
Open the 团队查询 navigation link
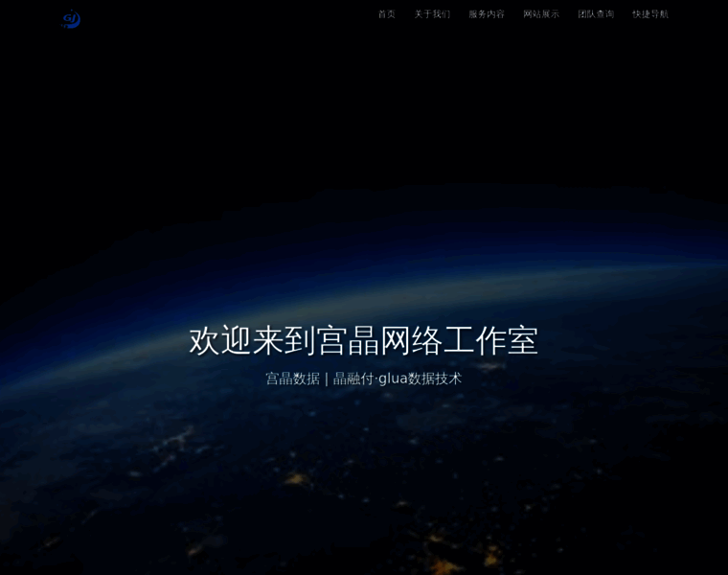tap(596, 14)
